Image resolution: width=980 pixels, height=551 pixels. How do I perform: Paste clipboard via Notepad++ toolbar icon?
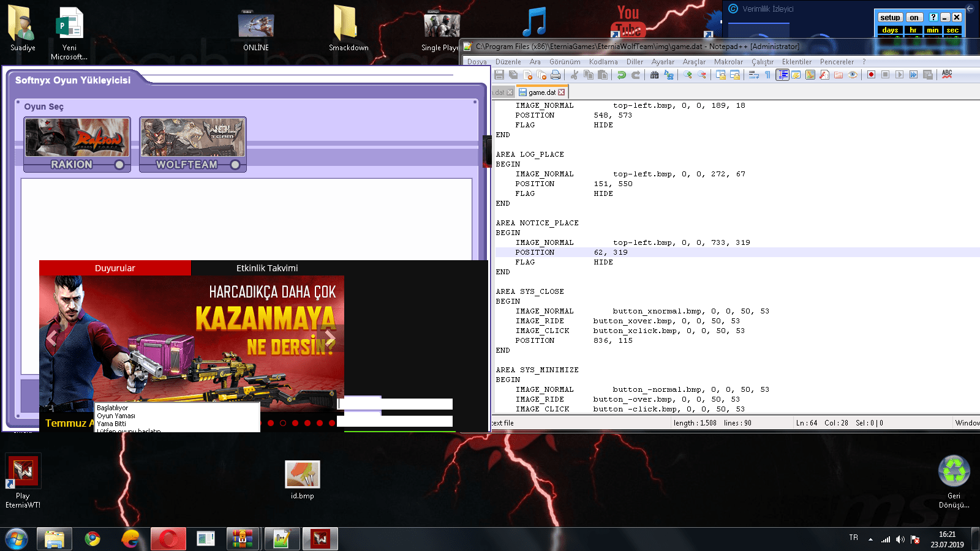[603, 75]
